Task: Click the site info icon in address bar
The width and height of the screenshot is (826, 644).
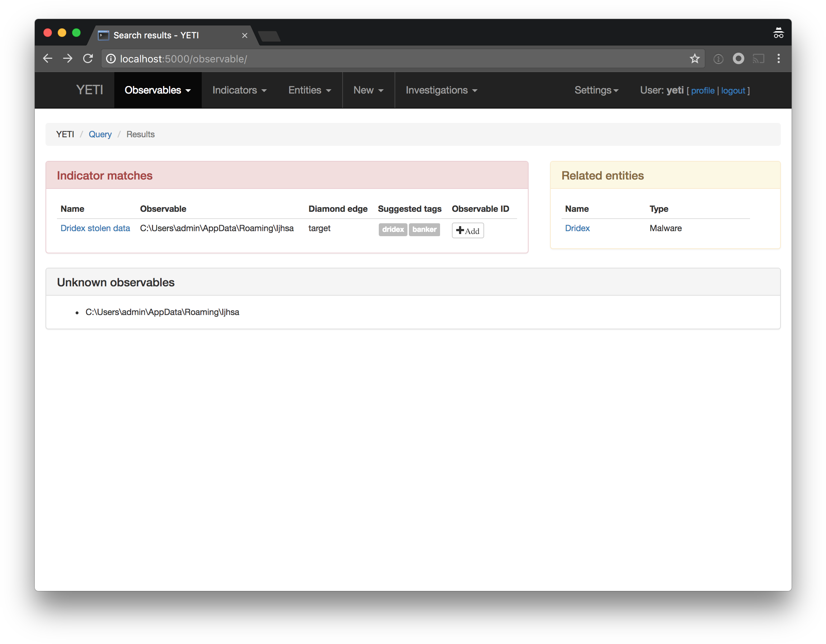Action: 111,59
